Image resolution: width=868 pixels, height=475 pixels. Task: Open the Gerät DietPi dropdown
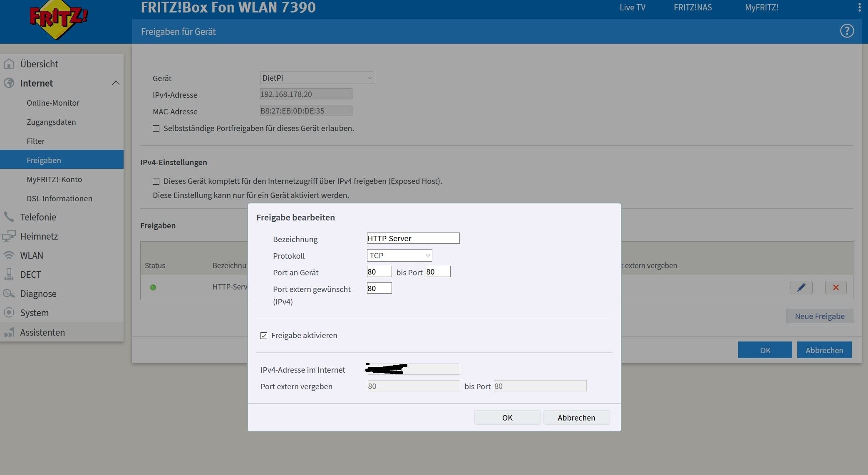[x=316, y=78]
